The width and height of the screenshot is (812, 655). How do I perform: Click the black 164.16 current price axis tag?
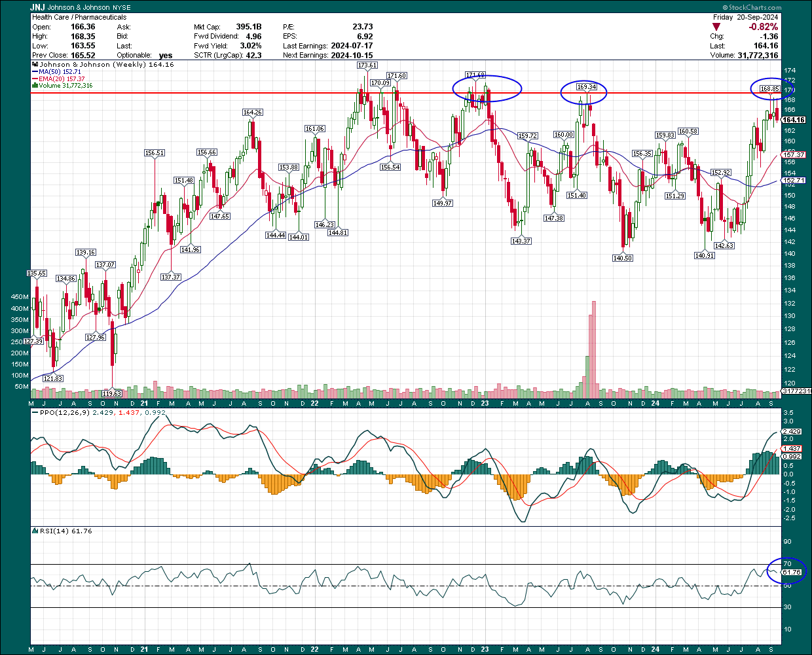click(x=794, y=120)
